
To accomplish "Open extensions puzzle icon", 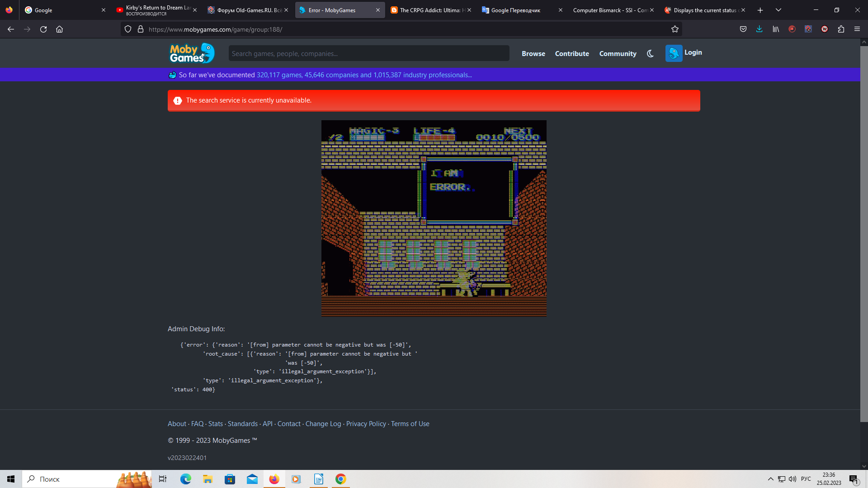I will (x=841, y=29).
